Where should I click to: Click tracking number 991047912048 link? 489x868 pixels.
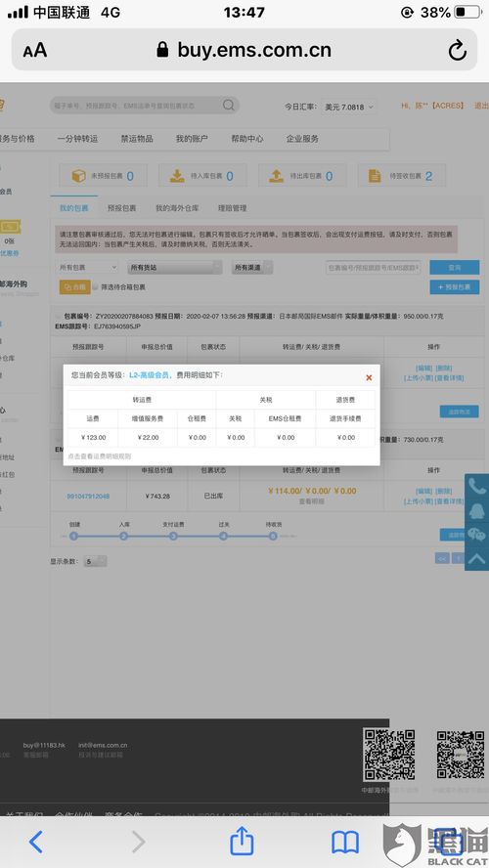[88, 496]
